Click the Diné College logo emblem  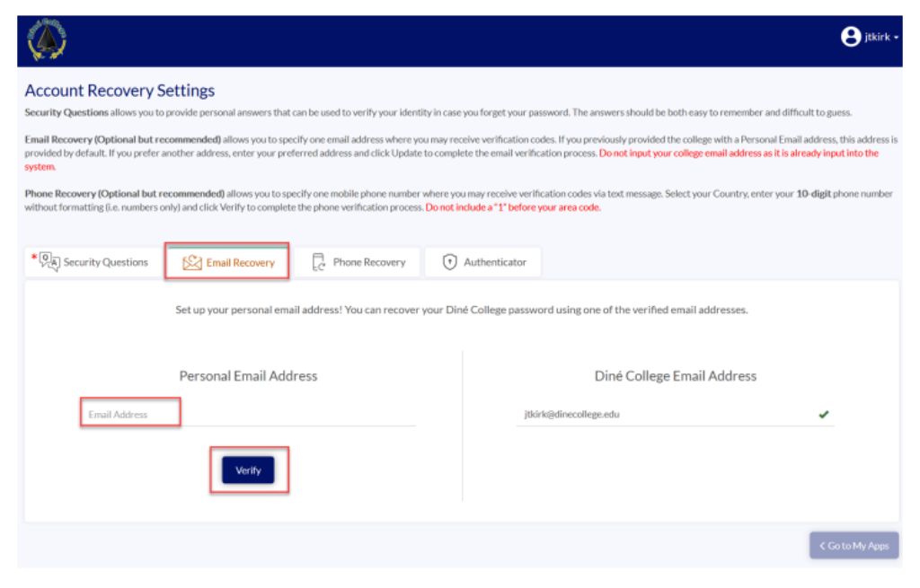pos(47,39)
